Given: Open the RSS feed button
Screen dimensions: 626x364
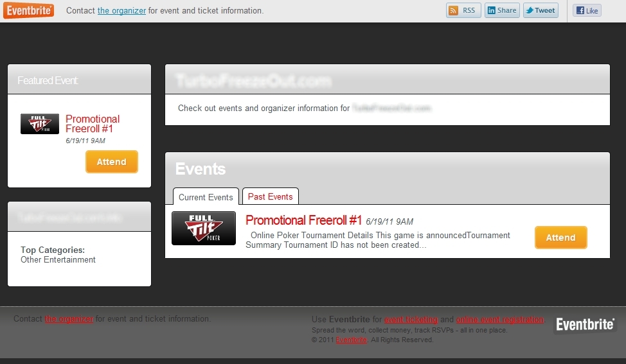Looking at the screenshot, I should tap(463, 10).
